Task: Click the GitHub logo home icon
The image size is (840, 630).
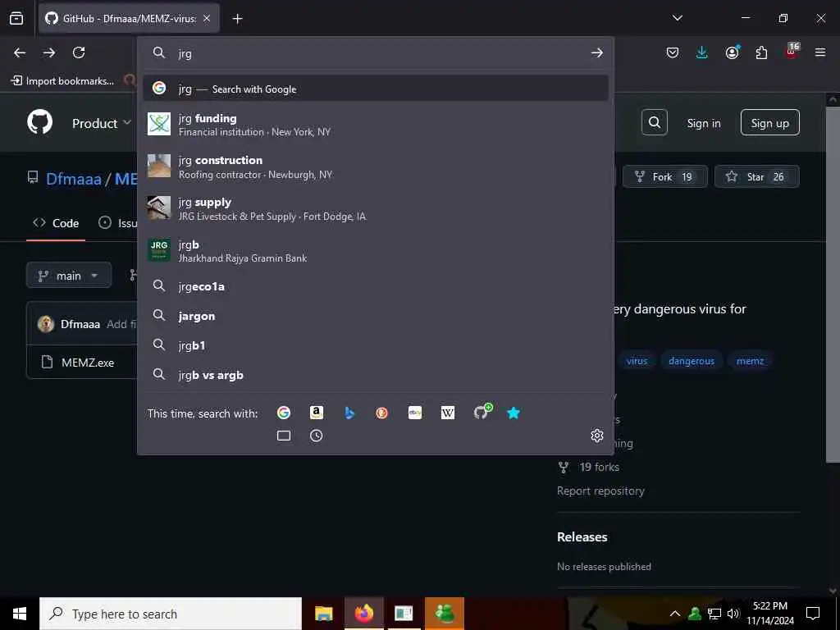Action: coord(40,123)
